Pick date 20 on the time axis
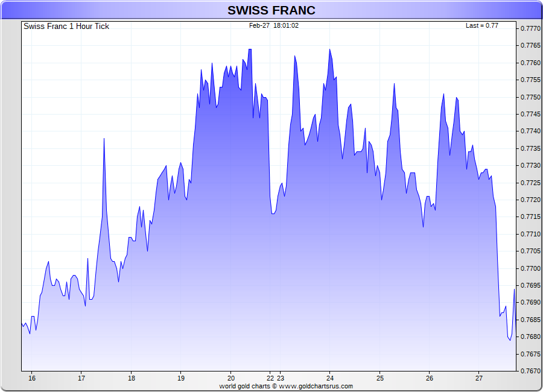This screenshot has height=392, width=543. [230, 378]
